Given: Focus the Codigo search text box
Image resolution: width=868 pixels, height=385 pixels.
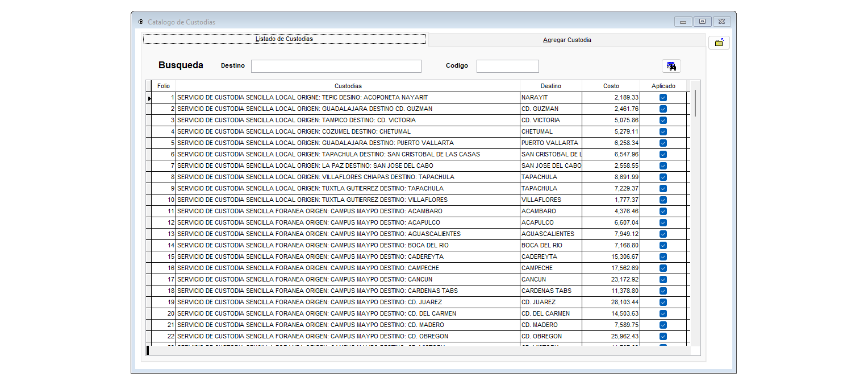Looking at the screenshot, I should [x=507, y=66].
